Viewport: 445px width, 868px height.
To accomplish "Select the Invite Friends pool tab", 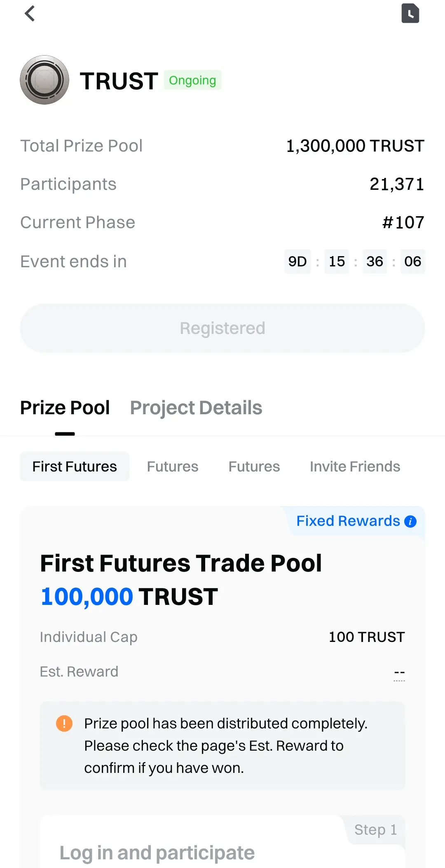I will click(355, 467).
